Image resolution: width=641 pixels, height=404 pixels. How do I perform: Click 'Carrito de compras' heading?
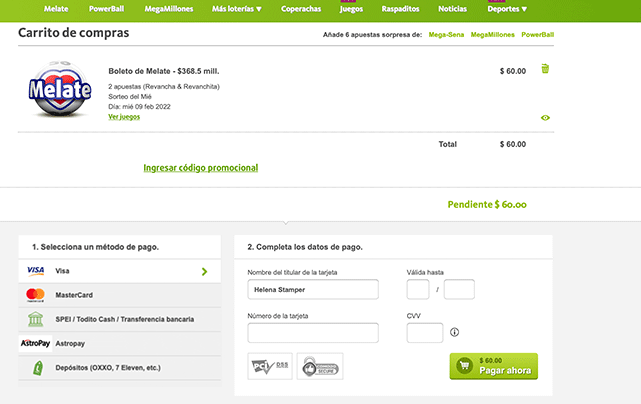pos(74,33)
